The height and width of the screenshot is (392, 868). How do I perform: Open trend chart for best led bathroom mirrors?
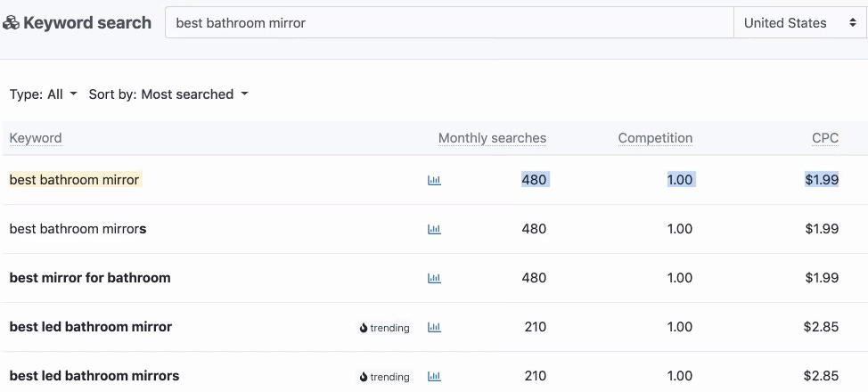(434, 376)
